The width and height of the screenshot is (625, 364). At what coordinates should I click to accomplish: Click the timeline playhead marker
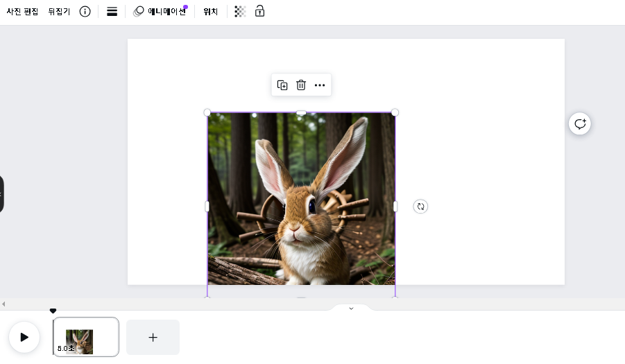pyautogui.click(x=53, y=311)
